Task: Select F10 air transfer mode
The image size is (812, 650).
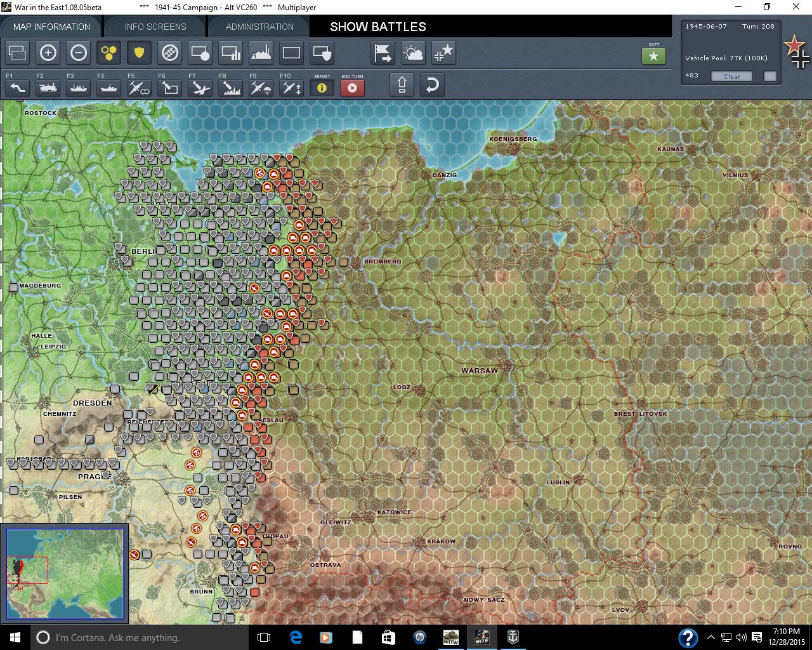Action: [292, 88]
